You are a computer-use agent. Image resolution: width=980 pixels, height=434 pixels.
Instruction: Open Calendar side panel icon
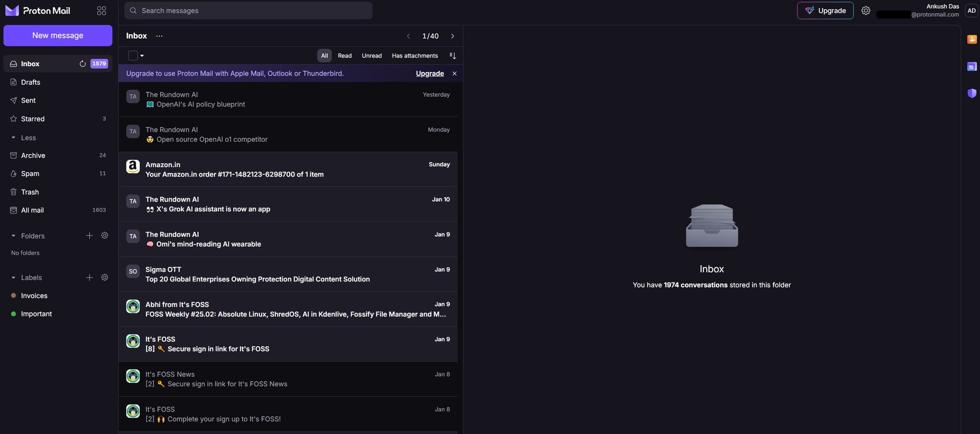click(972, 66)
